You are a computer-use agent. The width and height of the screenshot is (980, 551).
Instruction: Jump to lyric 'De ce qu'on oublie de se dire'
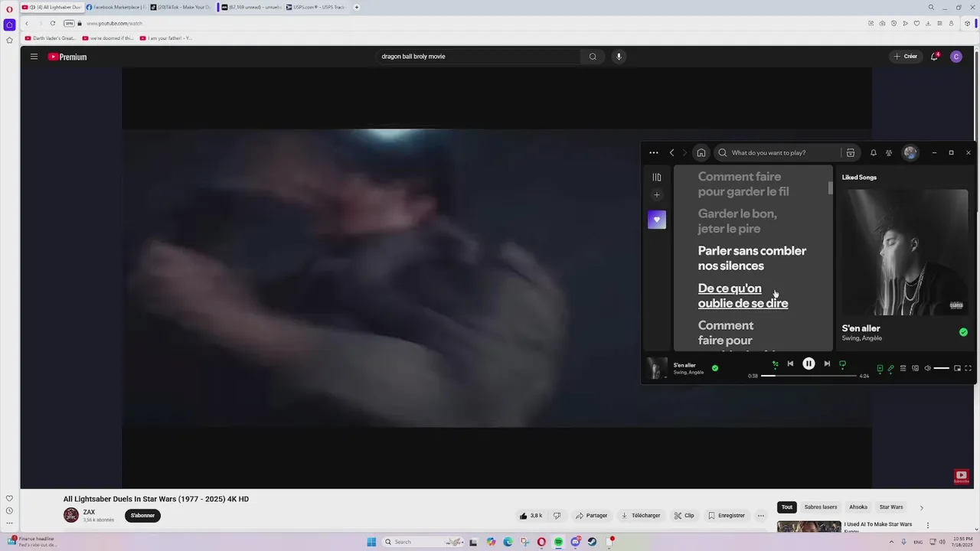tap(743, 296)
